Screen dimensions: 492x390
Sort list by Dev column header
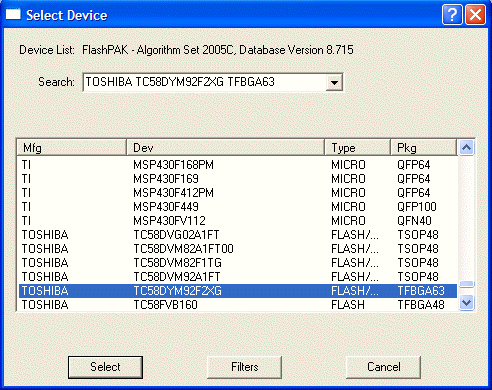pos(226,148)
